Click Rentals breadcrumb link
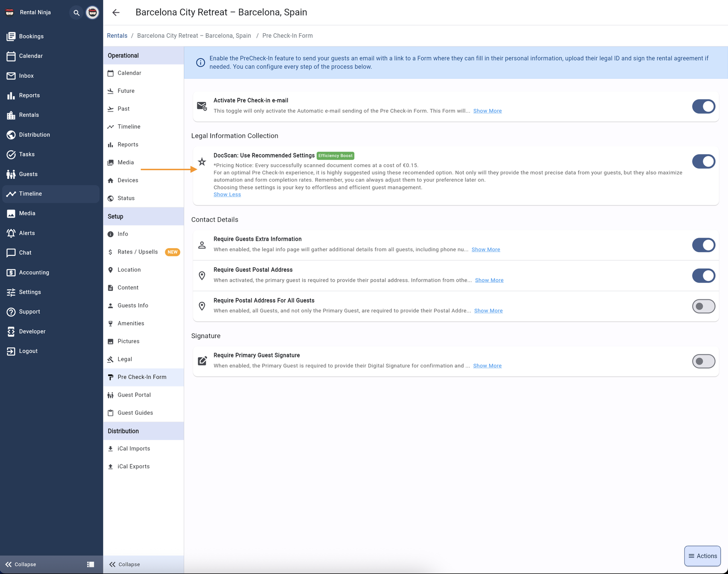Viewport: 728px width, 574px height. coord(117,36)
